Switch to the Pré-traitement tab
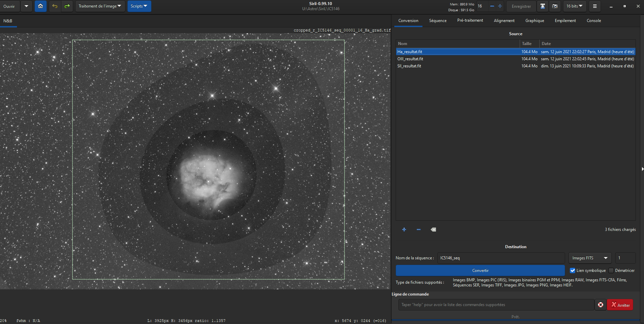The image size is (644, 324). 470,21
